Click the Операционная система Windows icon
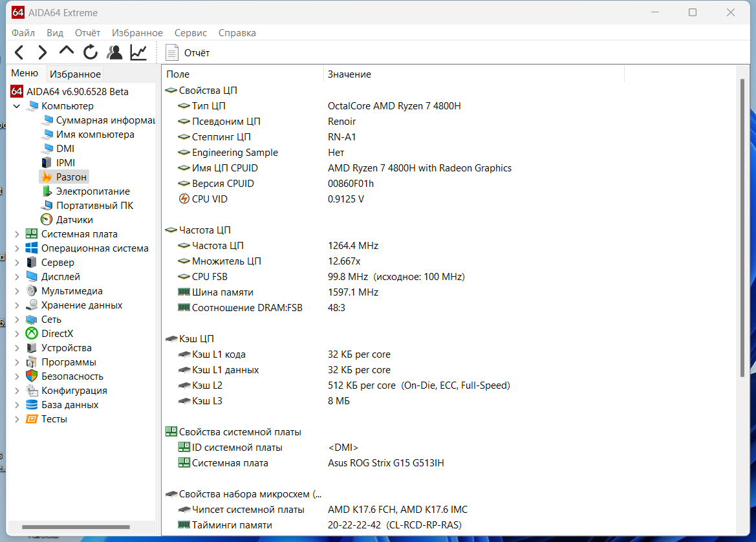The width and height of the screenshot is (756, 542). click(x=32, y=248)
